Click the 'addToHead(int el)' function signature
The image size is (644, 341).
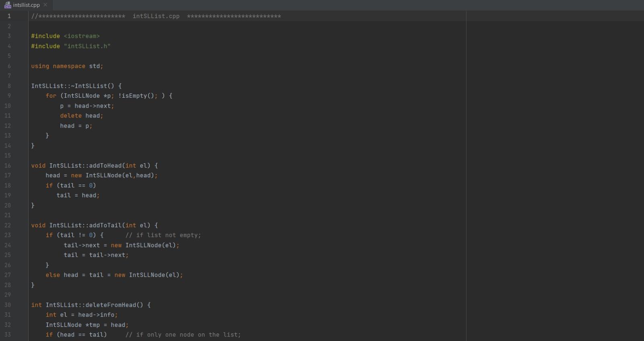click(95, 166)
